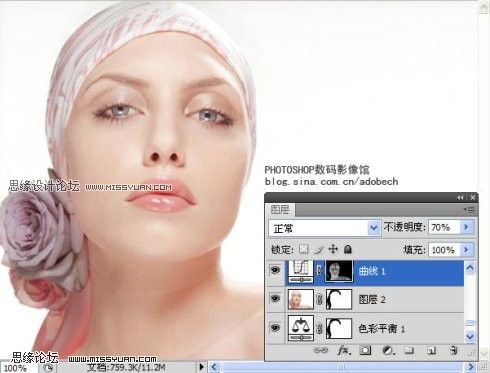Image resolution: width=490 pixels, height=373 pixels.
Task: Toggle lock transparent pixels
Action: point(303,249)
